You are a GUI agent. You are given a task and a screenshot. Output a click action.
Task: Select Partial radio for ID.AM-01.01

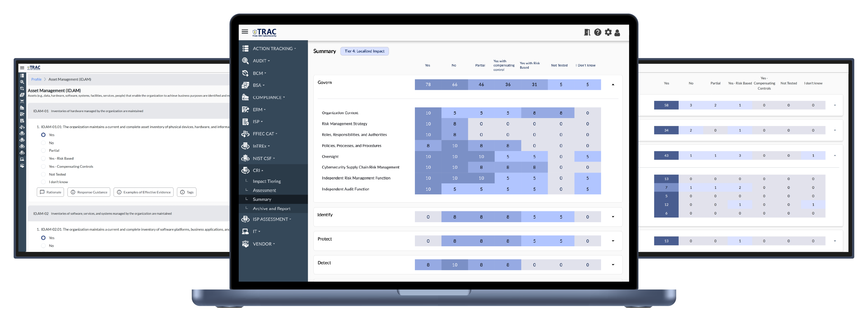coord(43,151)
